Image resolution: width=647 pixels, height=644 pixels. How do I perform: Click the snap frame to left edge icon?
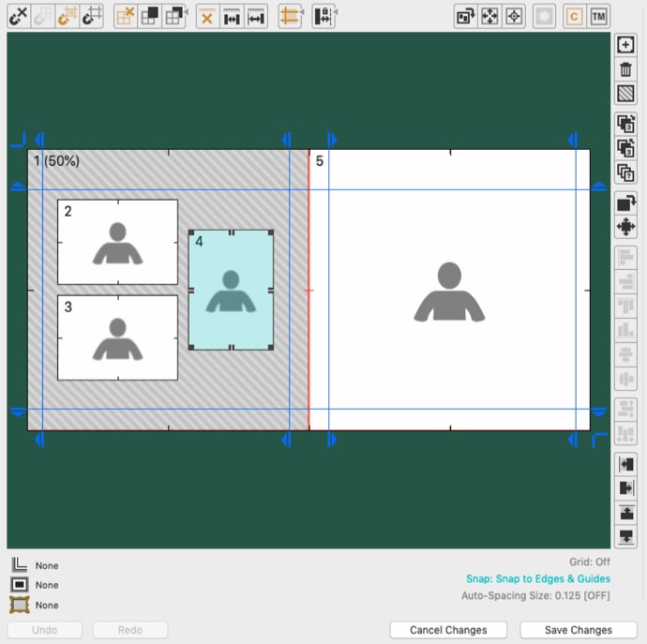point(625,463)
